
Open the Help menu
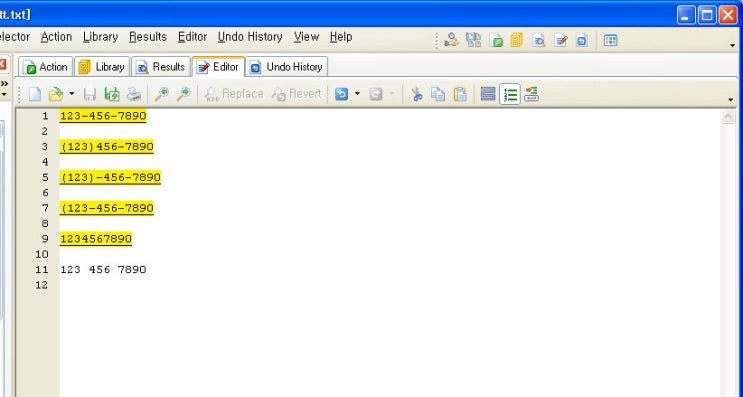point(341,37)
